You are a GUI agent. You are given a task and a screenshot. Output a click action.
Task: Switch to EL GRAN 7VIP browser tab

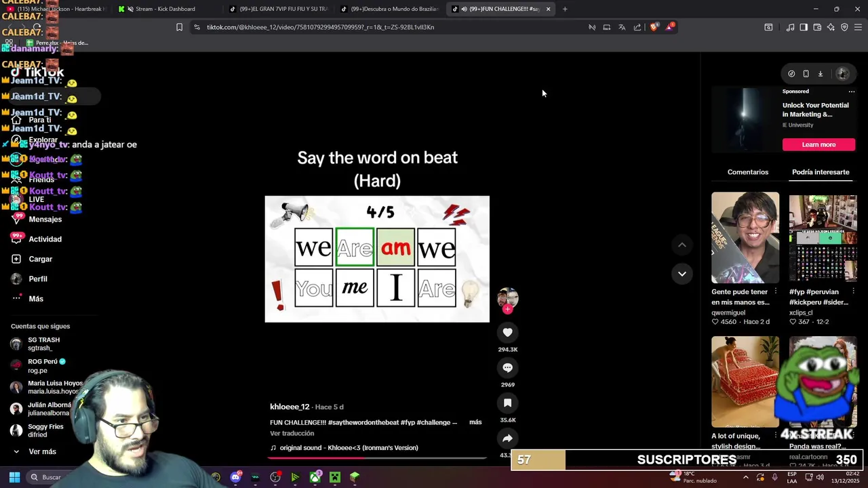(x=278, y=9)
